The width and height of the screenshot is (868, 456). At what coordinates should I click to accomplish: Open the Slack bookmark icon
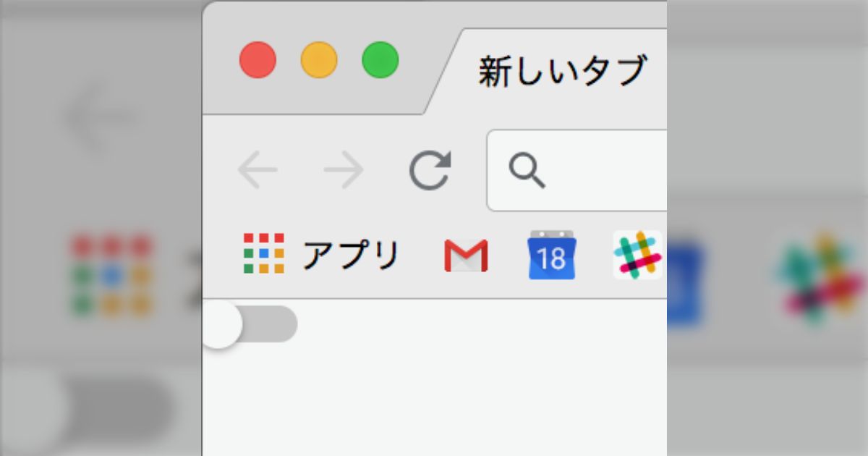[637, 255]
